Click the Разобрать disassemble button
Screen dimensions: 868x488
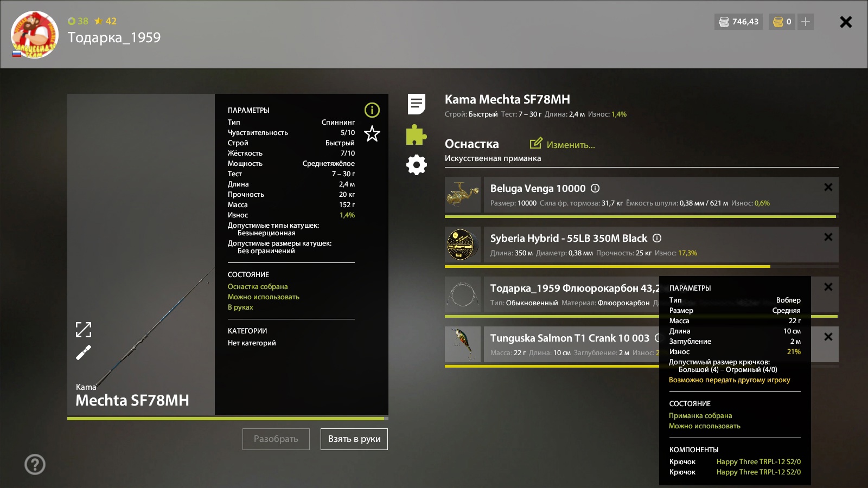(276, 439)
